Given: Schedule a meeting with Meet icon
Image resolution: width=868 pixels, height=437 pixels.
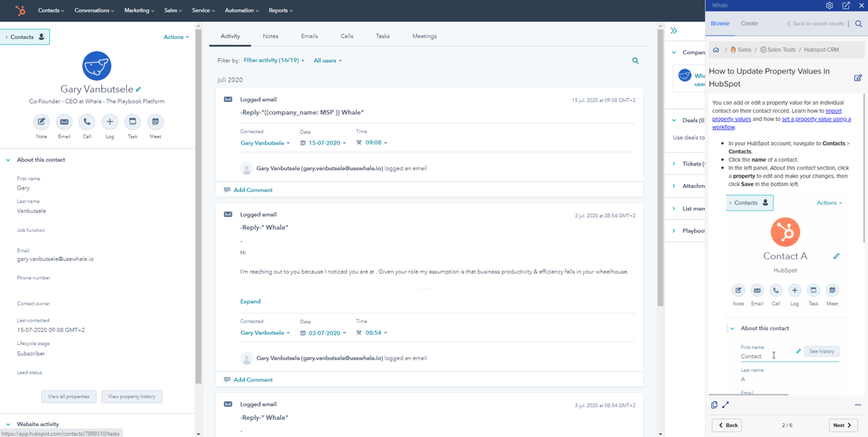Looking at the screenshot, I should (x=156, y=122).
